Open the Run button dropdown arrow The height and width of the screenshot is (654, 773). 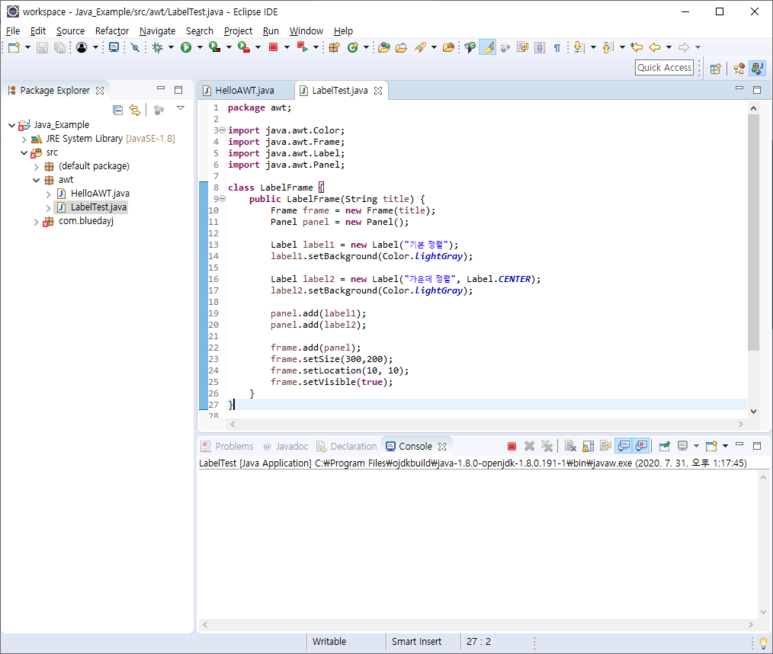pyautogui.click(x=200, y=47)
